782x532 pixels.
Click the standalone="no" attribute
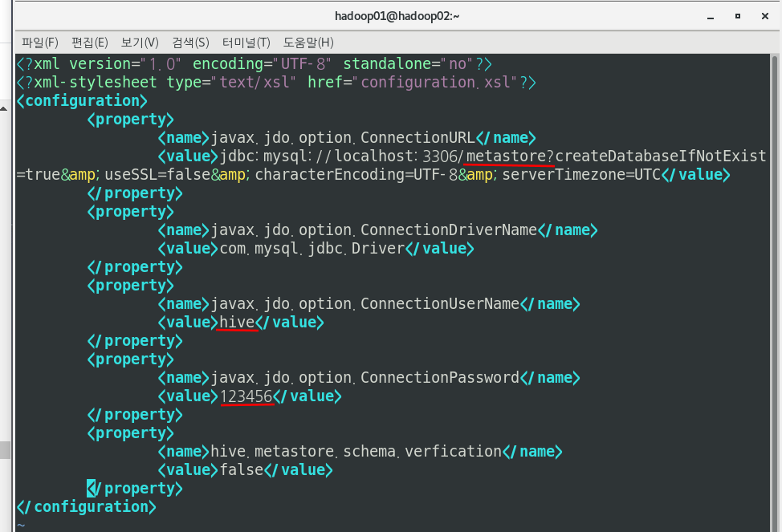[409, 64]
